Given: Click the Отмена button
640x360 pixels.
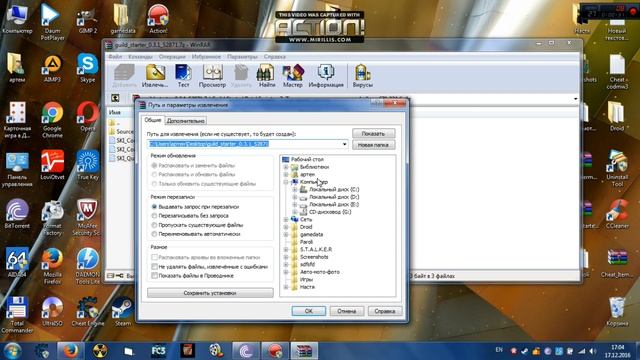Looking at the screenshot, I should [347, 311].
